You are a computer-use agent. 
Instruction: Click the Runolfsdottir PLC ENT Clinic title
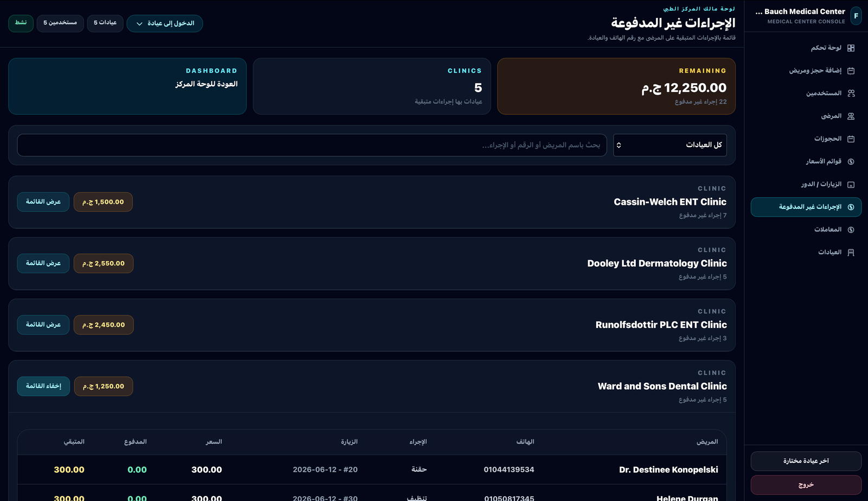pos(661,325)
